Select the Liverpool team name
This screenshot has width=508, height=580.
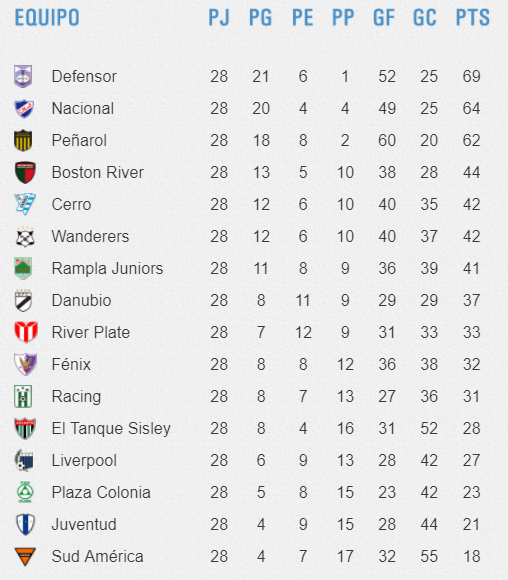pos(84,461)
